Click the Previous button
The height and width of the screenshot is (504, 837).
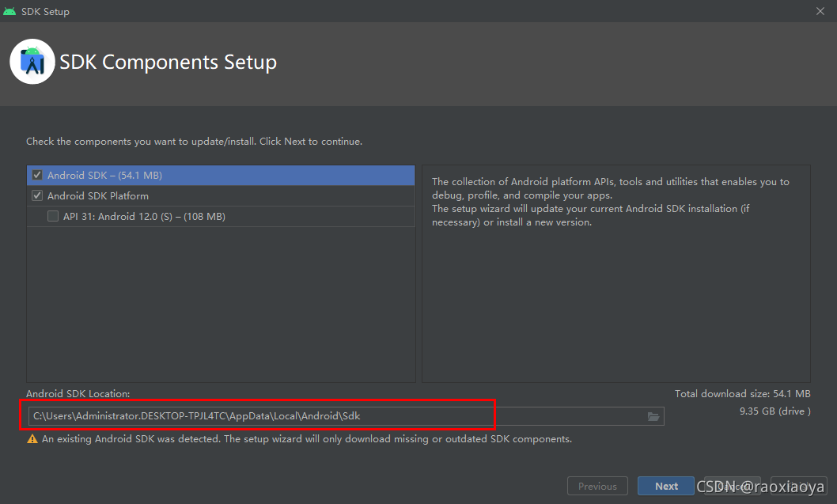[597, 486]
